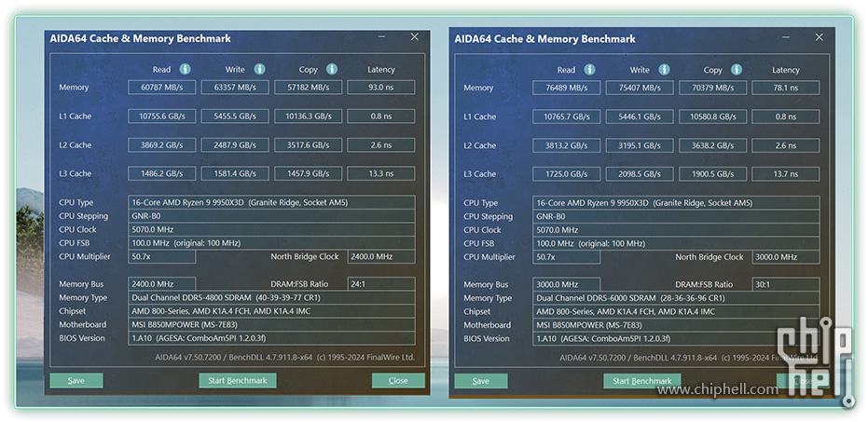Click Memory Bus 3000.0 MHz value
The width and height of the screenshot is (868, 422).
[x=566, y=284]
